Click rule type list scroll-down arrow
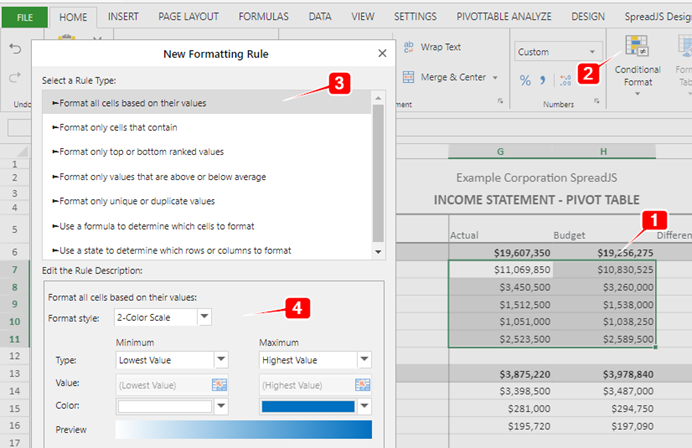Viewport: 692px width, 448px height. [x=378, y=252]
